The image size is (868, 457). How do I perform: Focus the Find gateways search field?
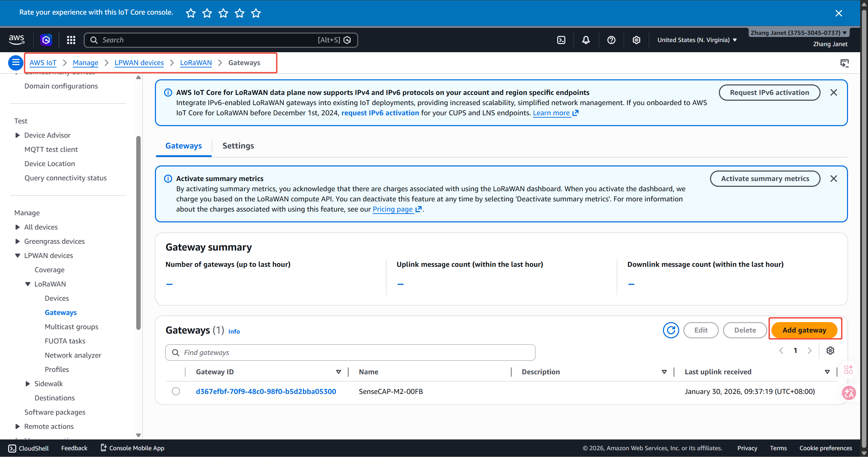350,353
